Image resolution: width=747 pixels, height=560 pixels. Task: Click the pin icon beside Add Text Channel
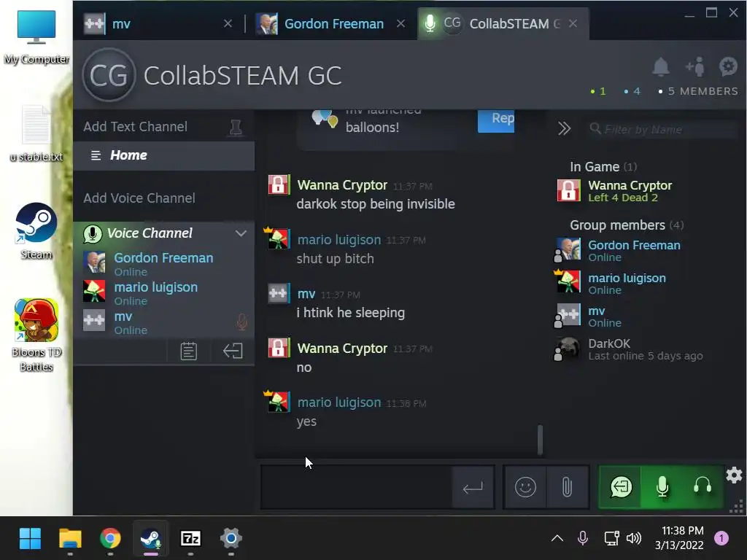(236, 127)
